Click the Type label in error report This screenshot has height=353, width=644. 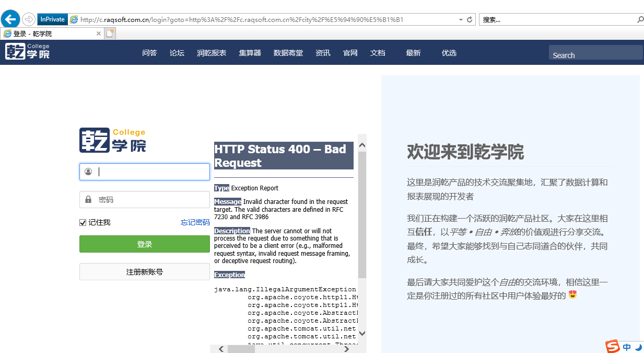(221, 188)
